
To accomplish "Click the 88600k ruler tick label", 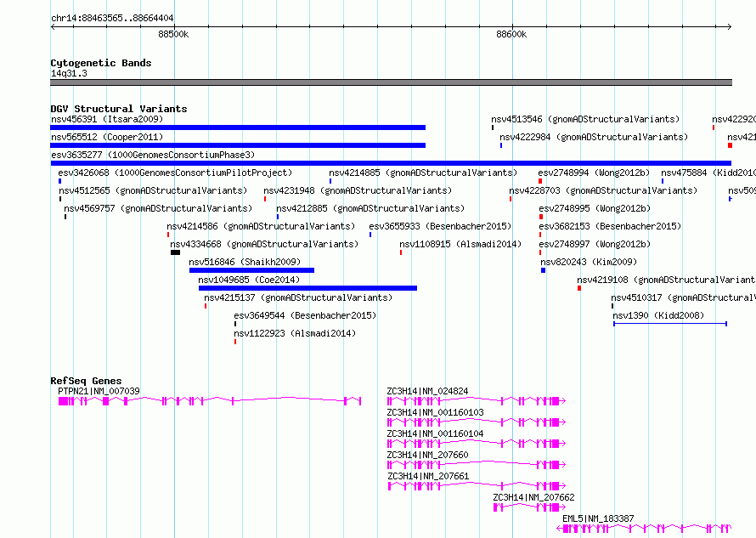I will (511, 34).
